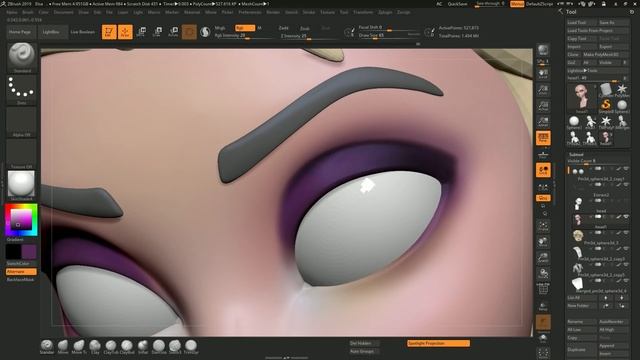
Task: Open the Stroke menu
Action: 309,12
